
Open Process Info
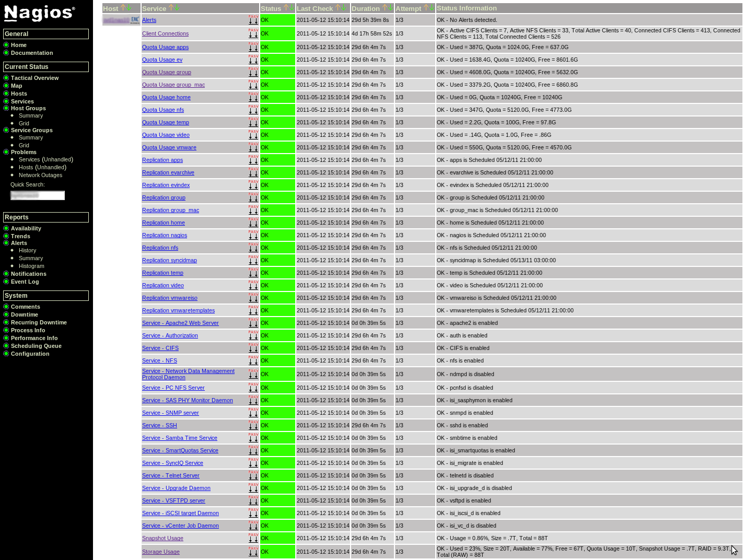click(x=28, y=330)
